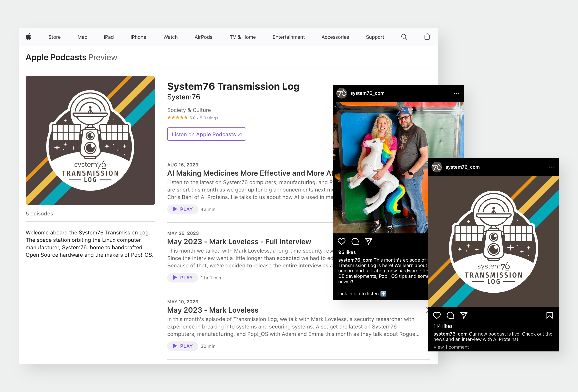Like the podcast-is-live post with heart icon

click(437, 315)
